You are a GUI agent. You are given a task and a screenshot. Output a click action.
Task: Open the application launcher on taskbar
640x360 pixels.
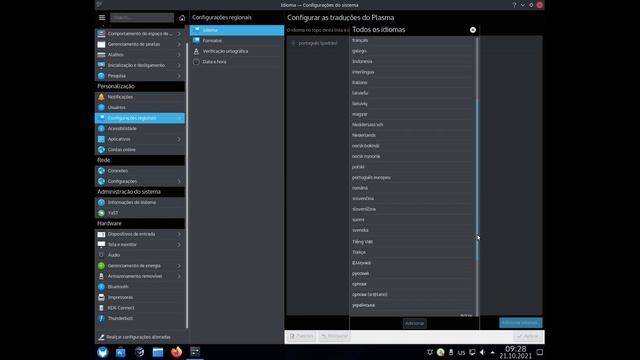click(102, 352)
